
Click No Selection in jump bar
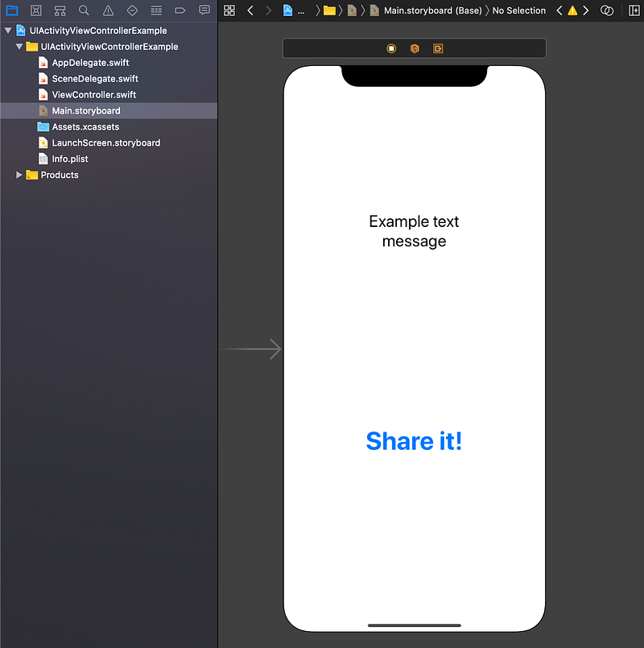coord(518,10)
